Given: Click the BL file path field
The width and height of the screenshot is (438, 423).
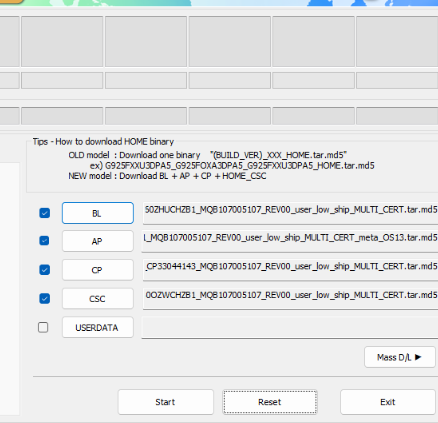Looking at the screenshot, I should pyautogui.click(x=290, y=213).
